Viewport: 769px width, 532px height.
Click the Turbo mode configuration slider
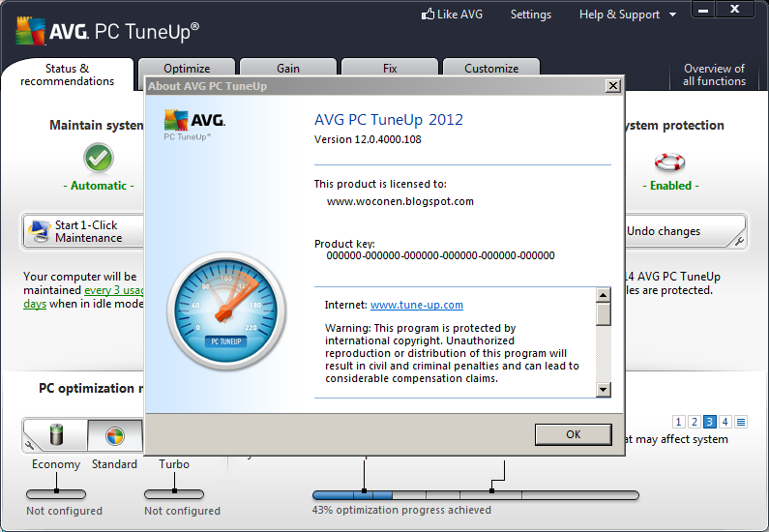coord(173,494)
